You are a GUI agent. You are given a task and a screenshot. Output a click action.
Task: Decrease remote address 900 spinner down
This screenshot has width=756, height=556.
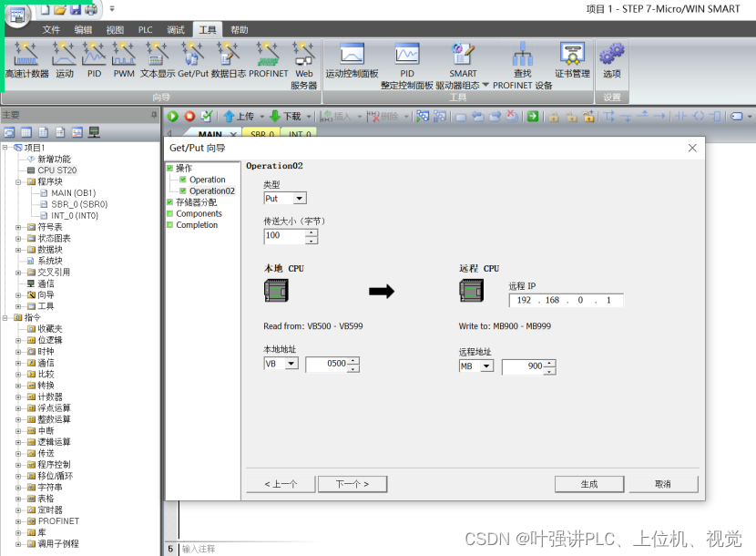pyautogui.click(x=549, y=371)
